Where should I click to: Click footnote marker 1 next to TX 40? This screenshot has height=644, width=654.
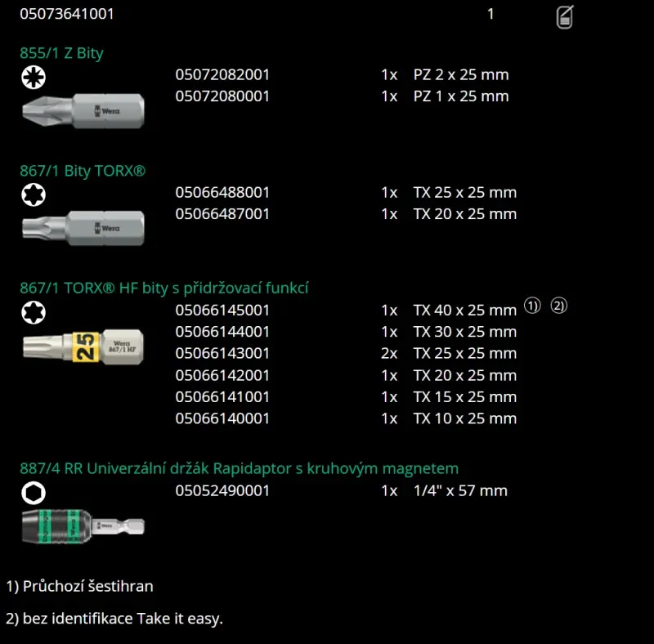coord(532,306)
